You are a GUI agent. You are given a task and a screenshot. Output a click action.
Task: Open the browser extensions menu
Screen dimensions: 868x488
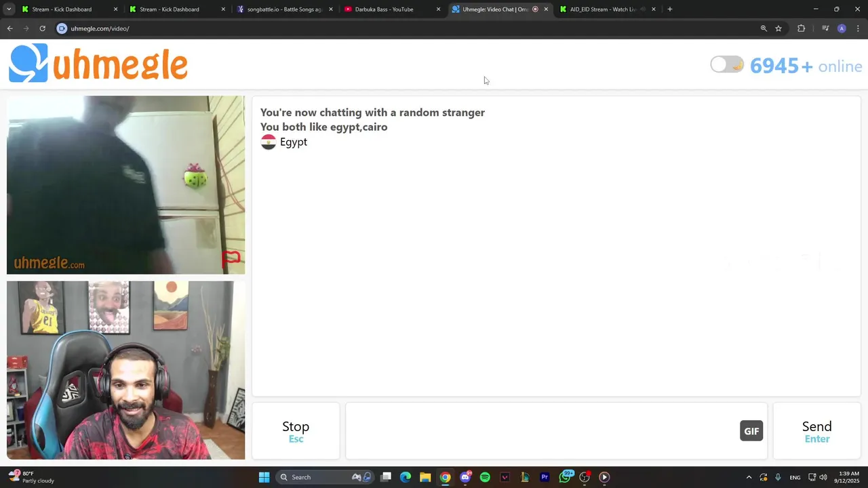(x=801, y=28)
